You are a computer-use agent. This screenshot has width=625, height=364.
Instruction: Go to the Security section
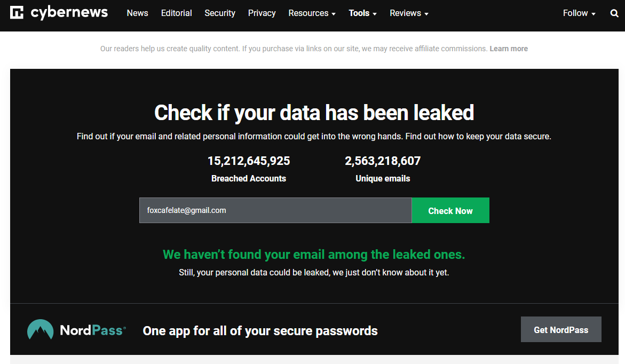(x=220, y=13)
